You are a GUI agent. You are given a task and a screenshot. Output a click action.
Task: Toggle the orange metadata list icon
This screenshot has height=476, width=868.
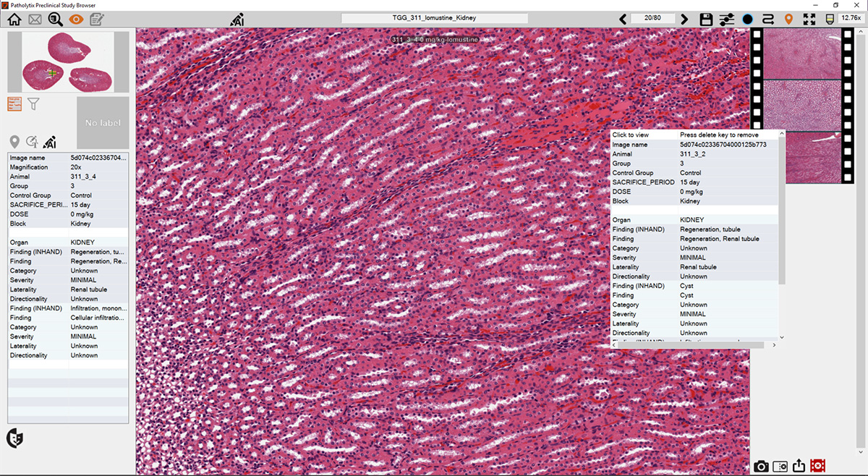tap(14, 104)
